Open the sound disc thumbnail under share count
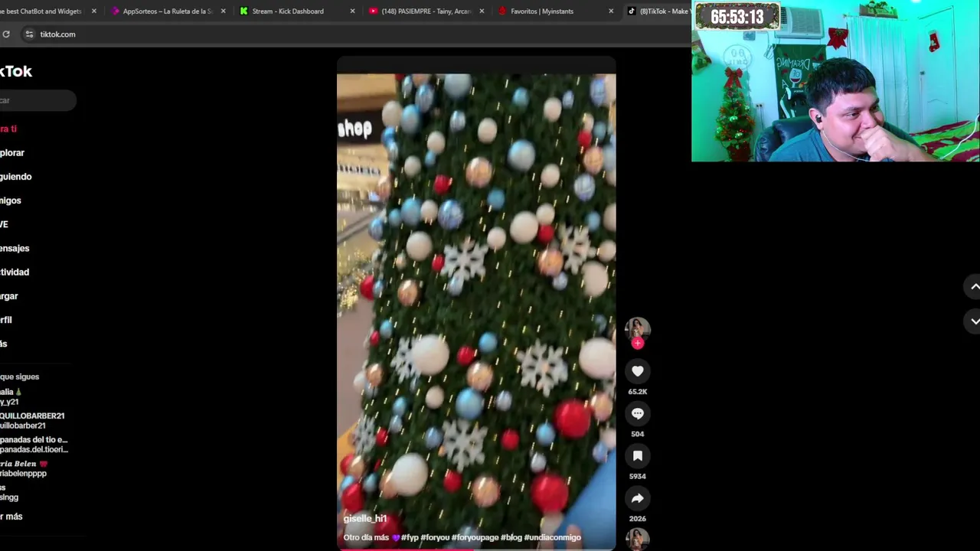 coord(638,540)
